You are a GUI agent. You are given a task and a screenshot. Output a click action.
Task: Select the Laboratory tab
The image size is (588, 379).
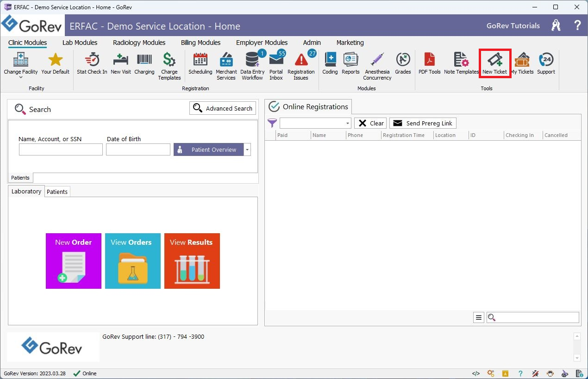point(26,192)
